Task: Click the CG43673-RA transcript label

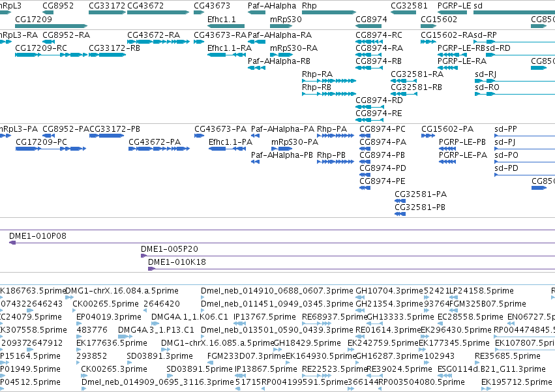Action: (220, 35)
